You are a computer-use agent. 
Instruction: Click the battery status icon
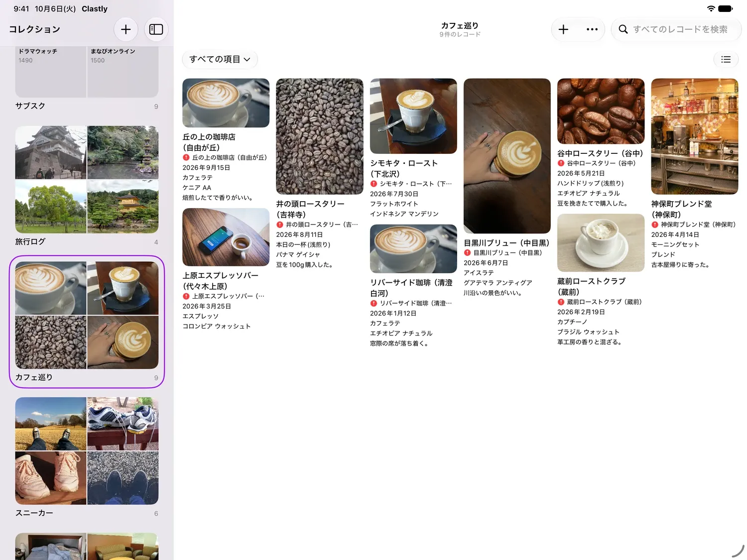click(726, 8)
